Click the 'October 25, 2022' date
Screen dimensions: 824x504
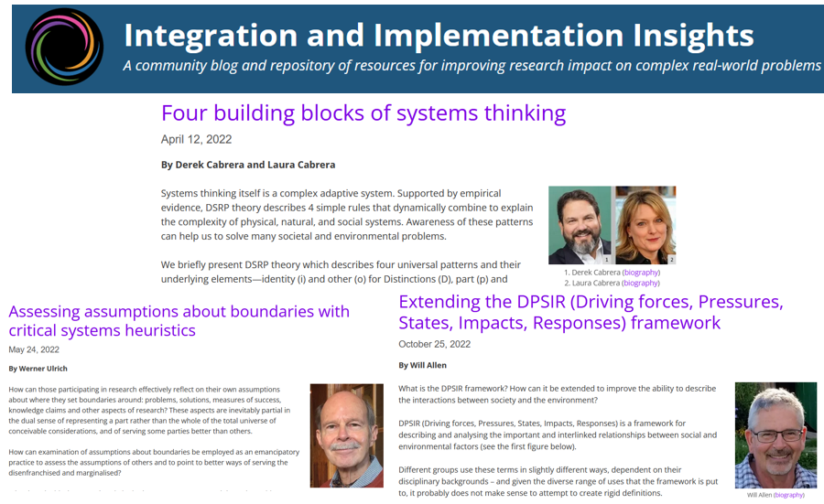(x=434, y=345)
